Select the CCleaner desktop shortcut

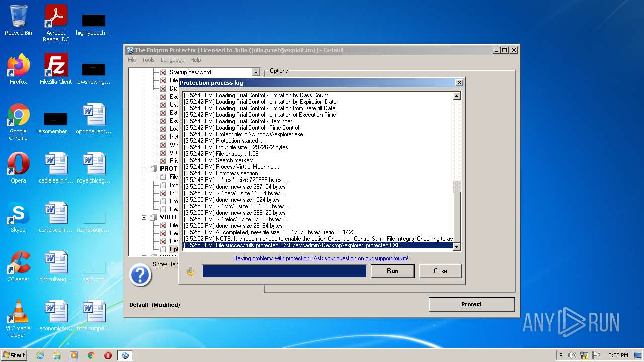(x=18, y=266)
